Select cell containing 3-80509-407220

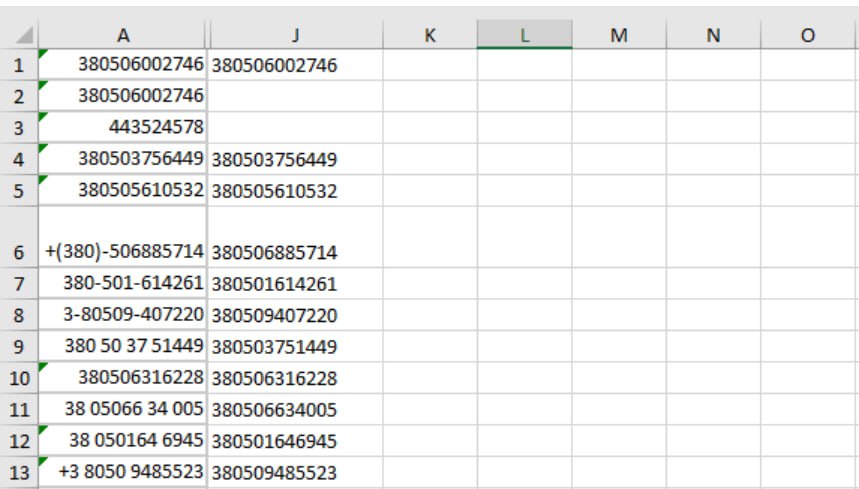(x=123, y=315)
